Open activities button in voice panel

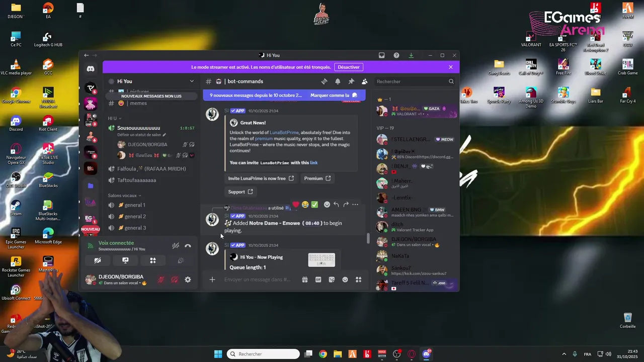tap(153, 260)
